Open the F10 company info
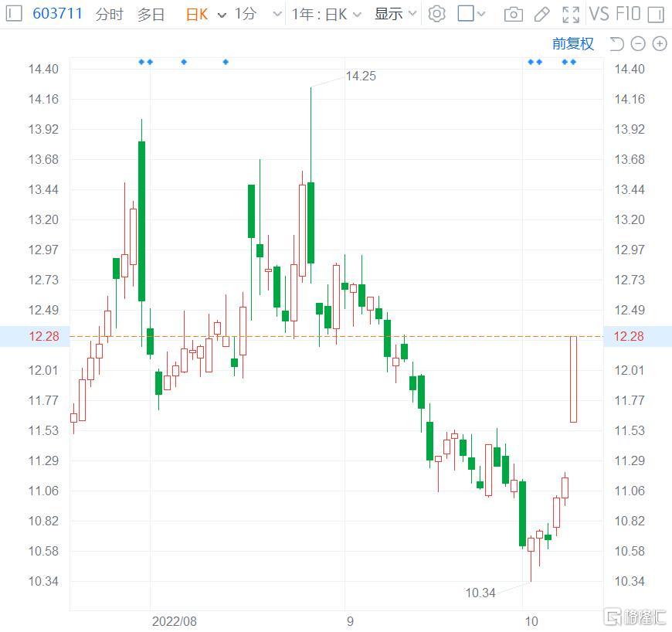This screenshot has height=632, width=672. (628, 14)
